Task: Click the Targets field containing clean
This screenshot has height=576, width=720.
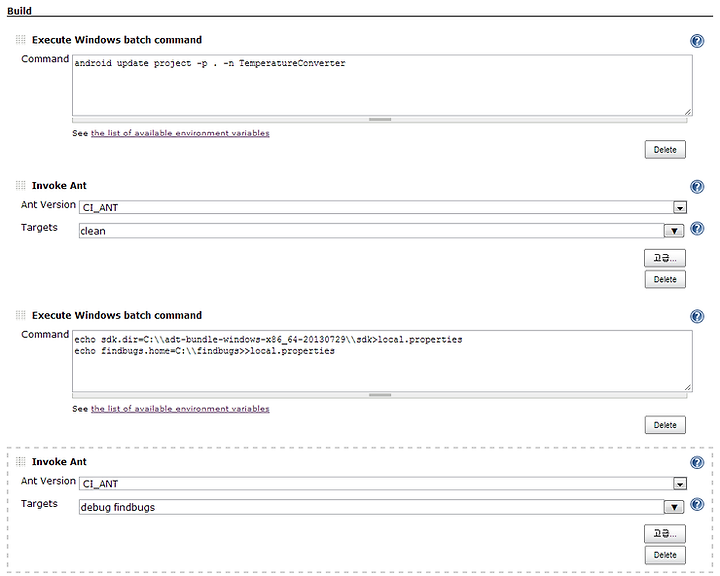Action: click(x=371, y=231)
